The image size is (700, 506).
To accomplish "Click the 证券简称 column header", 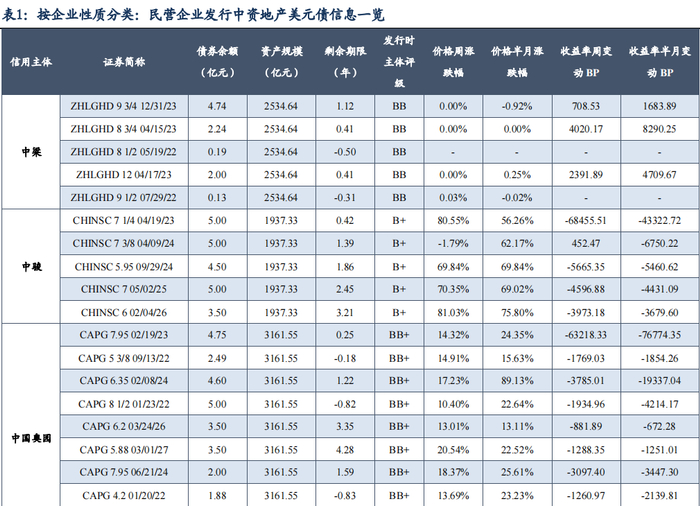I will [124, 62].
